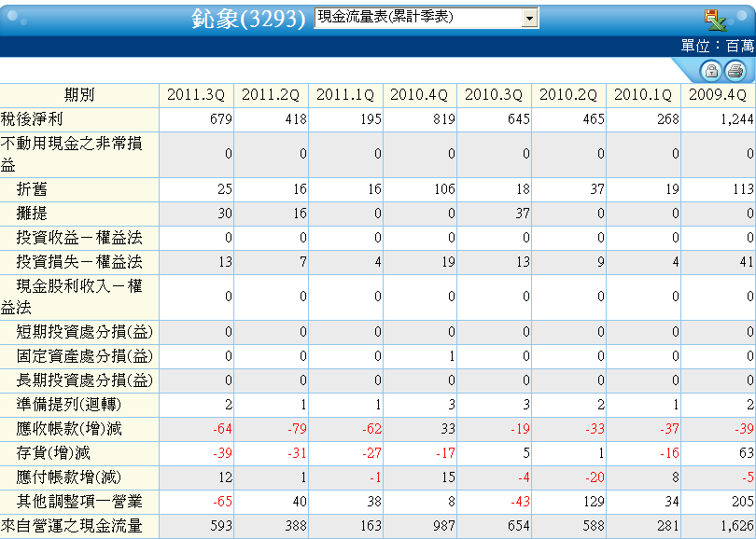Viewport: 756px width, 539px height.
Task: Select the 2010.1Q column header
Action: click(644, 95)
